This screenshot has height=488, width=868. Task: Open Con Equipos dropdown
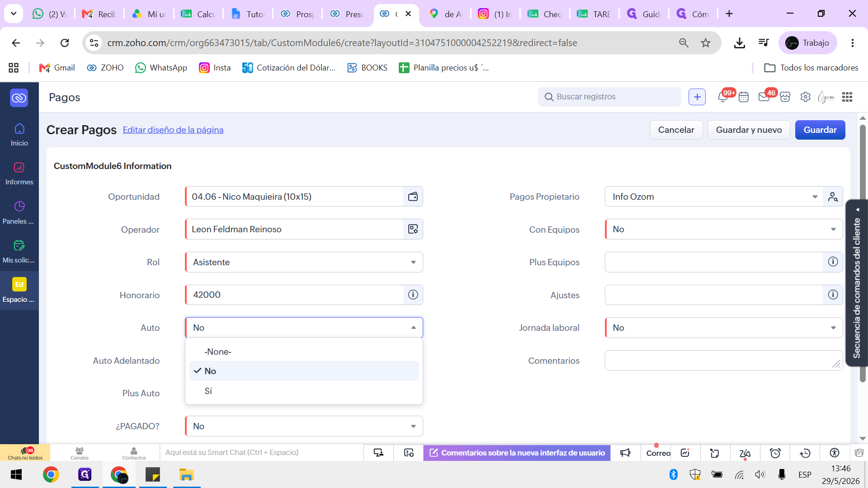coord(724,229)
